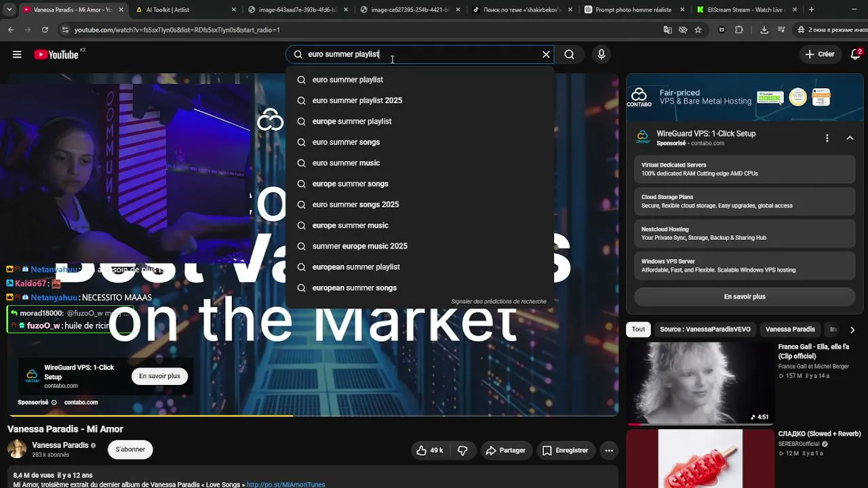
Task: Show more filter chips with the arrow
Action: pos(852,329)
